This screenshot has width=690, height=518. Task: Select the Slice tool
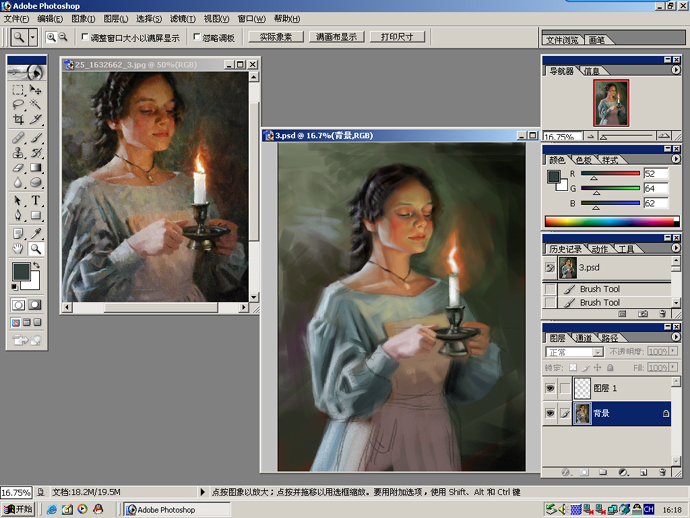tap(35, 119)
